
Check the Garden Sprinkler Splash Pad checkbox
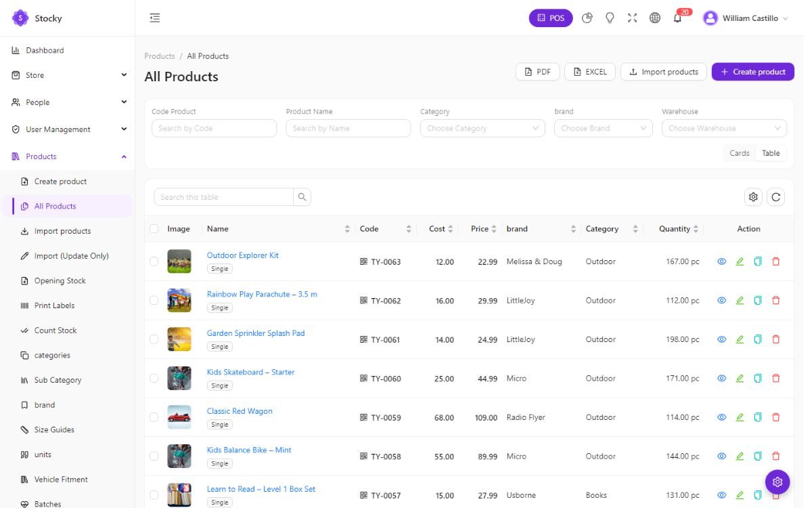[154, 339]
